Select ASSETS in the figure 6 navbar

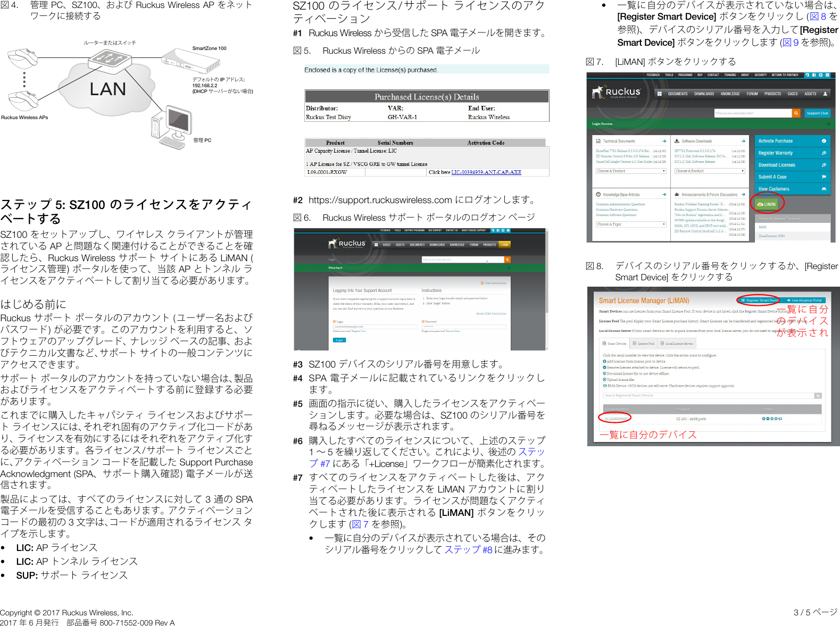pyautogui.click(x=400, y=245)
